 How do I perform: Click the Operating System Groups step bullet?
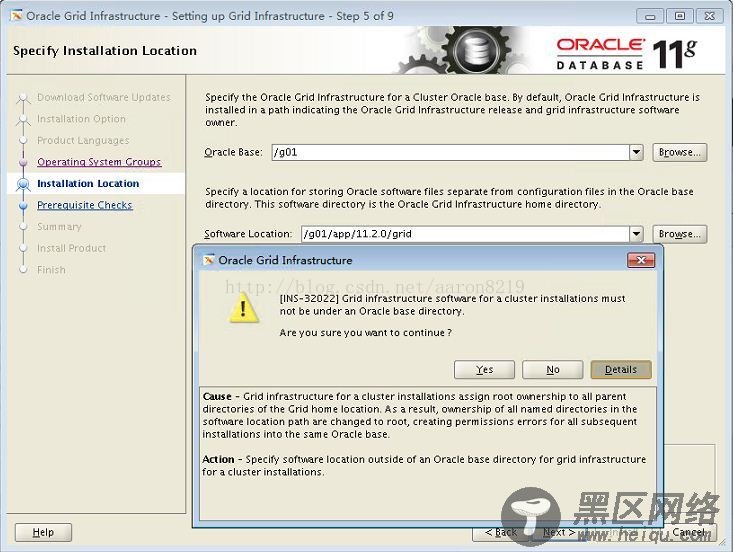pyautogui.click(x=23, y=162)
